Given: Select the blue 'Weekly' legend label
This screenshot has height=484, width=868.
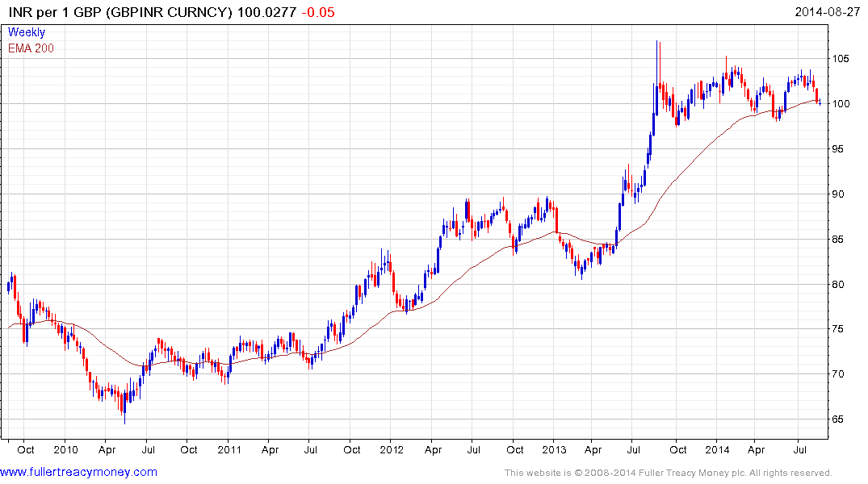Looking at the screenshot, I should (27, 32).
